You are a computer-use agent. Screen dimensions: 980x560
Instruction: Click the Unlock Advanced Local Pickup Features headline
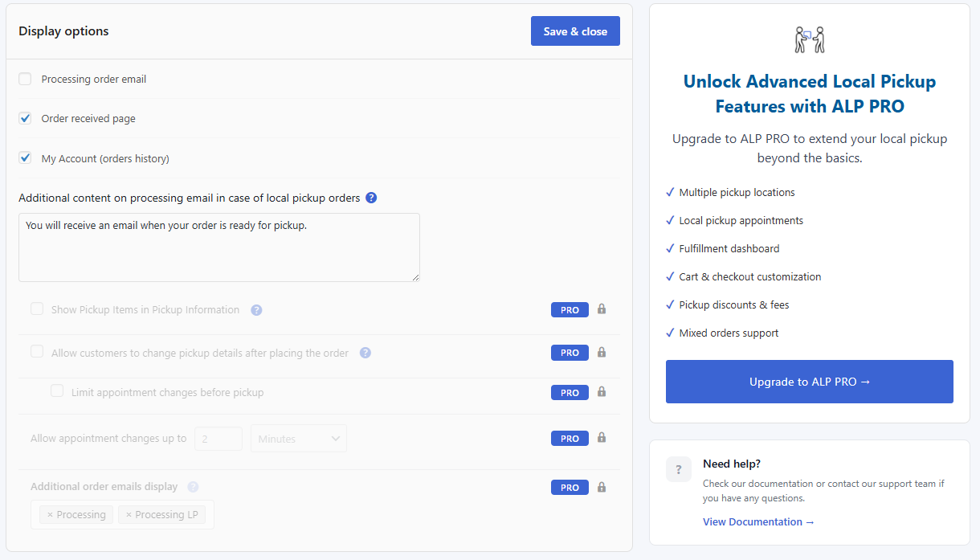810,94
